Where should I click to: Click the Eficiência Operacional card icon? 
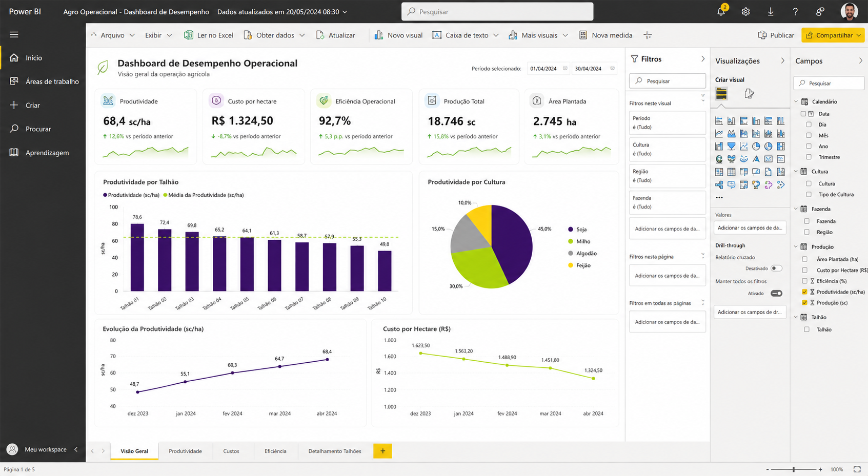(x=324, y=100)
